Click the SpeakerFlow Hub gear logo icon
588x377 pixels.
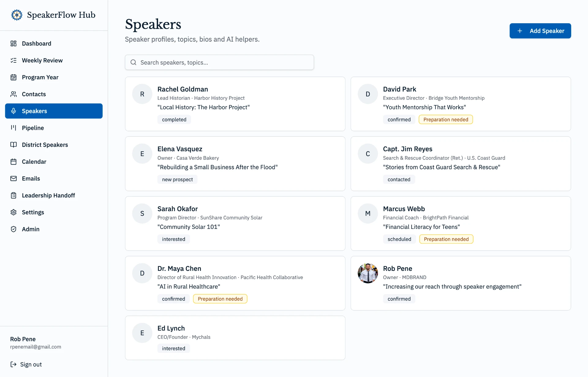pos(17,15)
